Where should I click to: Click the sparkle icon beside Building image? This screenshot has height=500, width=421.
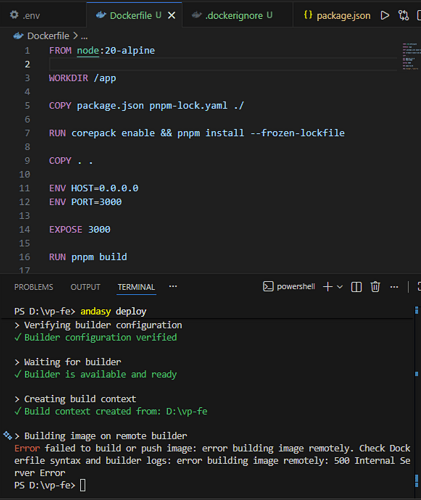(7, 435)
